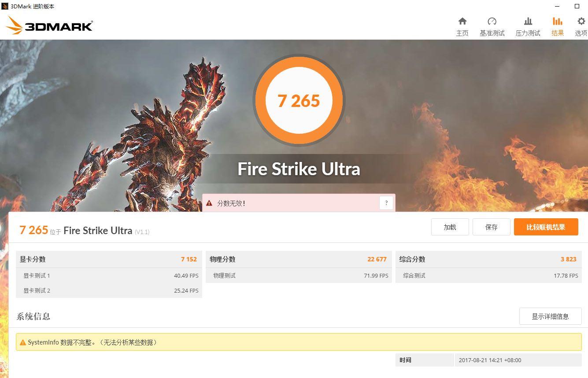Screen dimensions: 588x378
Task: Open the 结果 results chart icon
Action: pyautogui.click(x=557, y=21)
